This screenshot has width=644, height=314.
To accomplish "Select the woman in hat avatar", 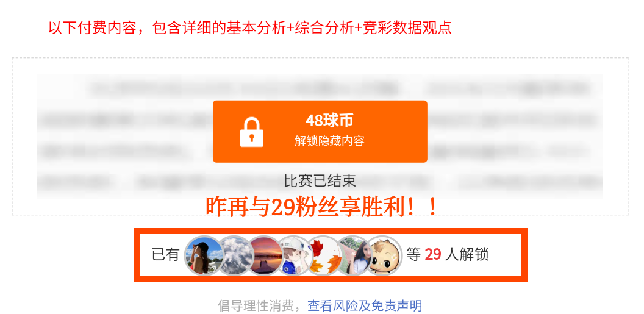I will [204, 255].
